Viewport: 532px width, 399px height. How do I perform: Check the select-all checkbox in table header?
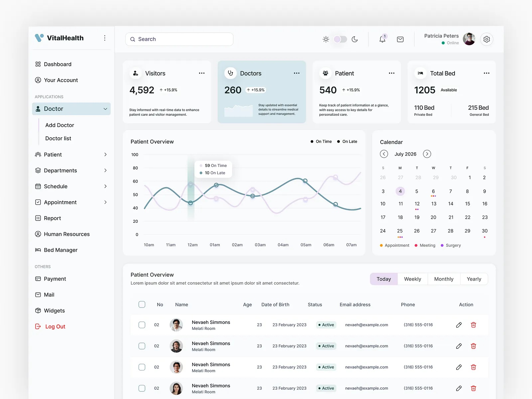coord(142,305)
